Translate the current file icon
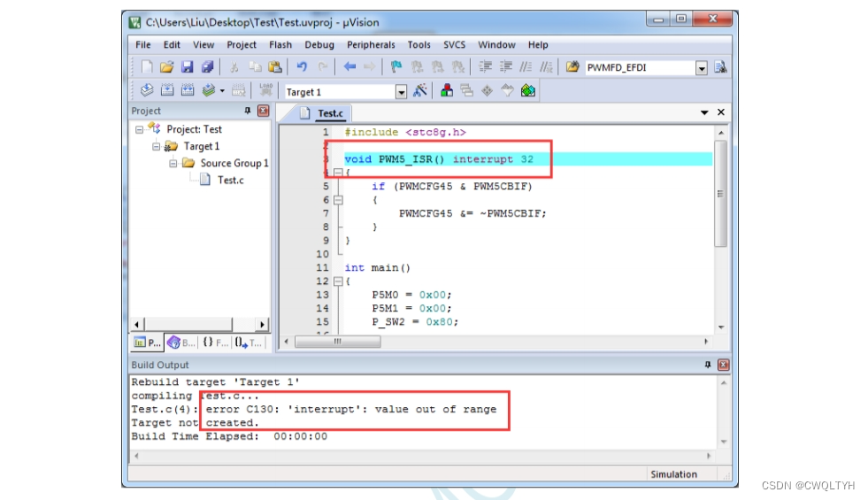 [147, 90]
